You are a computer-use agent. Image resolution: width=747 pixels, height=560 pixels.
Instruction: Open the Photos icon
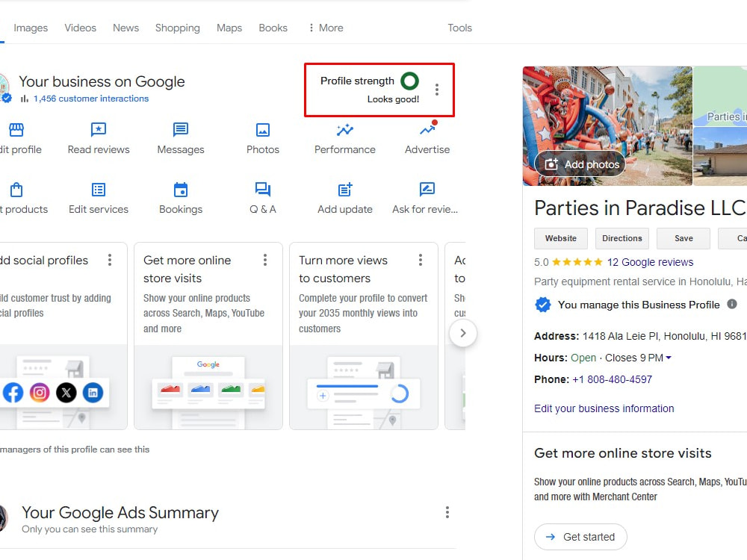[x=262, y=129]
